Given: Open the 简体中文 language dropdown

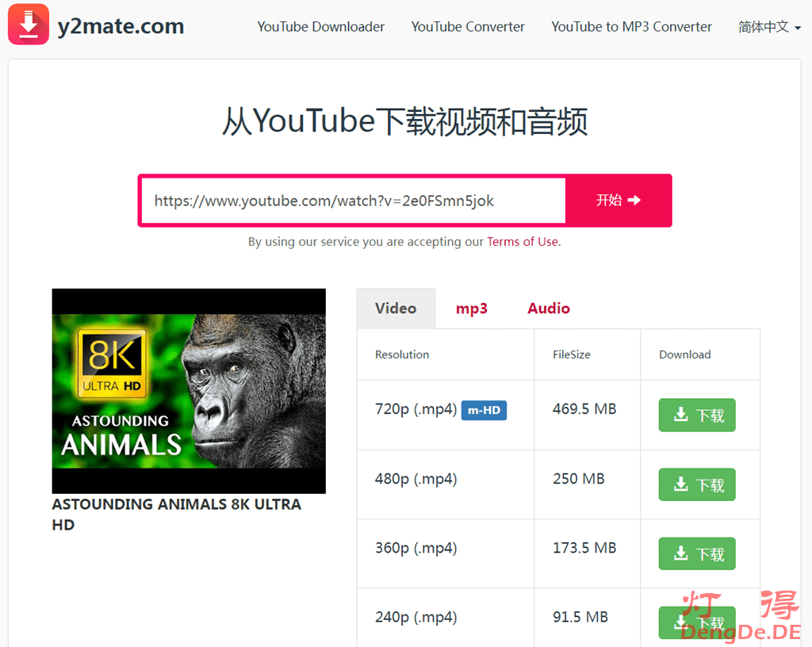Looking at the screenshot, I should click(x=768, y=27).
